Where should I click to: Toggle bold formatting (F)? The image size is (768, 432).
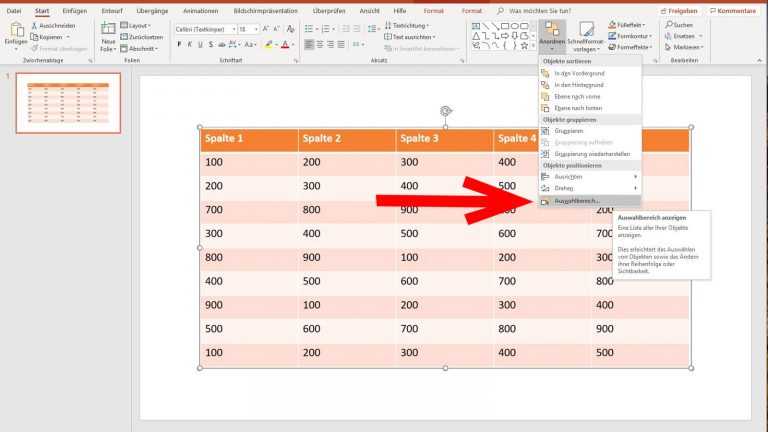[179, 45]
